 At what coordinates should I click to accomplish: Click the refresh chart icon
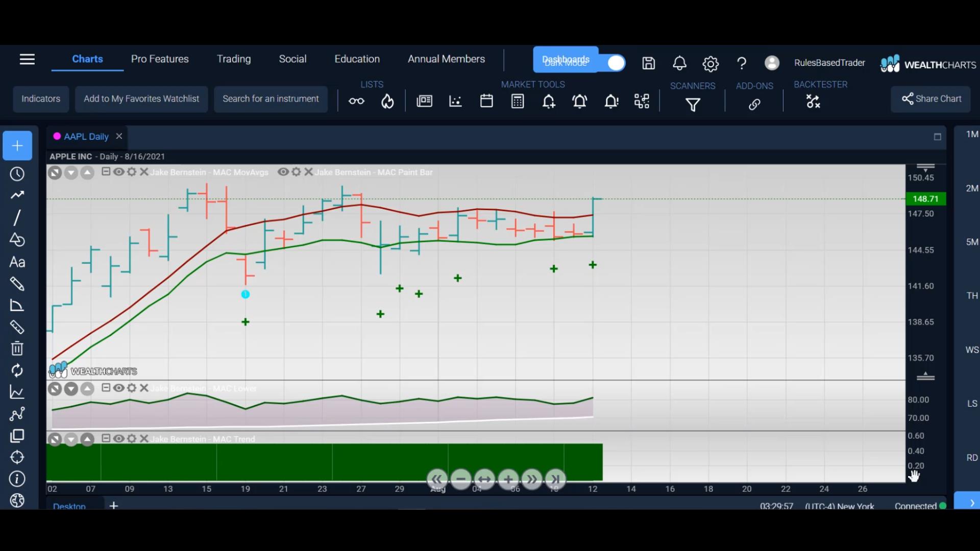coord(17,370)
